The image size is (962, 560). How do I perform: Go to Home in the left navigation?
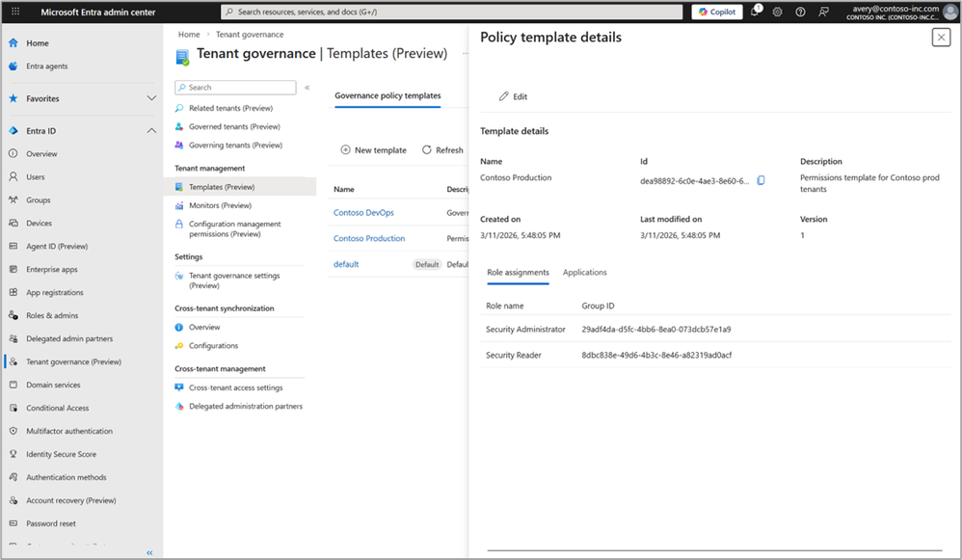pos(38,43)
